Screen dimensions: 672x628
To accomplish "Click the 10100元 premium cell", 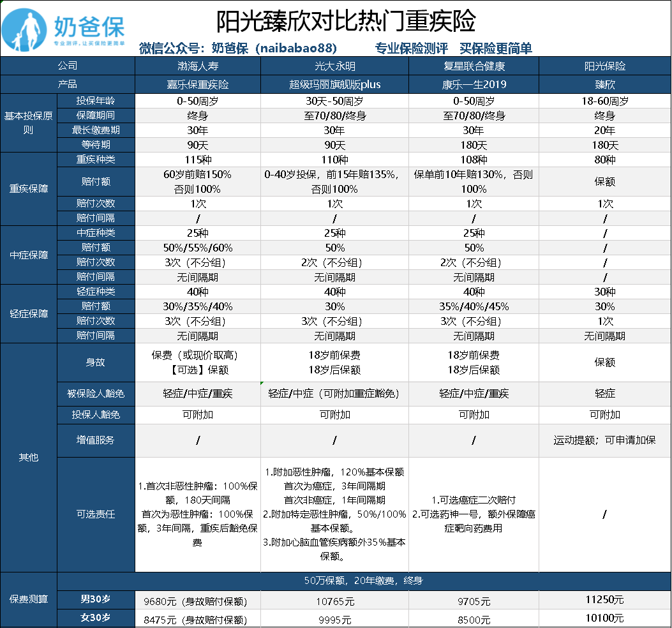I will [x=605, y=618].
